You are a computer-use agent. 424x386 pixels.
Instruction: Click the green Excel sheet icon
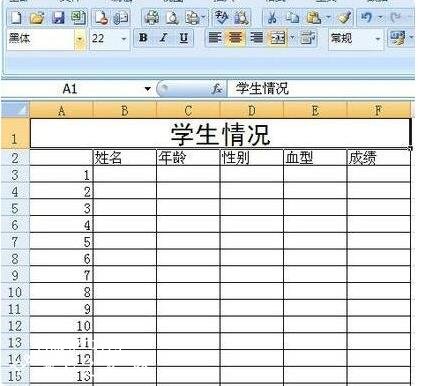click(x=79, y=18)
